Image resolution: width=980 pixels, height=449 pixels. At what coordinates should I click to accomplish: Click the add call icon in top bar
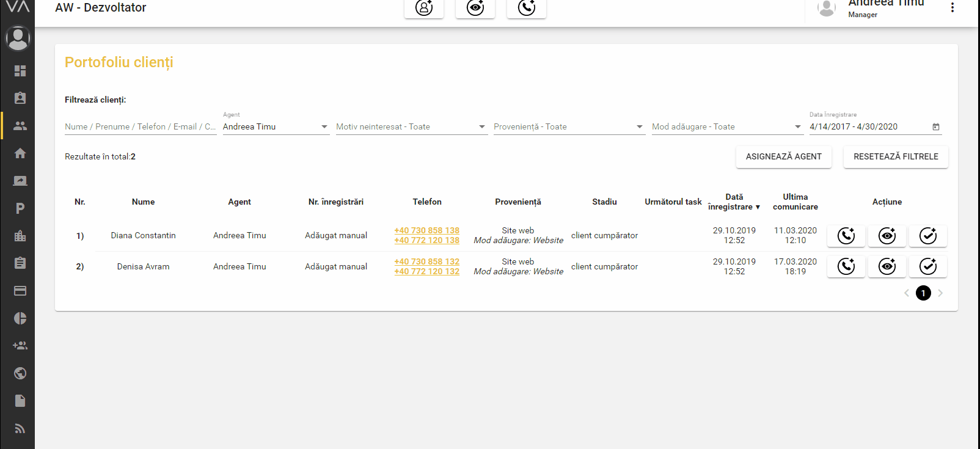pyautogui.click(x=526, y=8)
